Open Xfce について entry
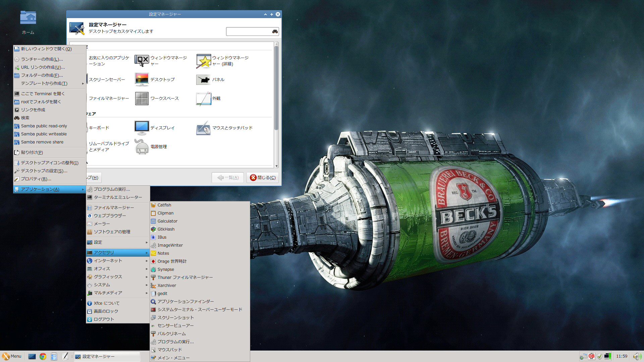The width and height of the screenshot is (644, 362). pyautogui.click(x=118, y=303)
